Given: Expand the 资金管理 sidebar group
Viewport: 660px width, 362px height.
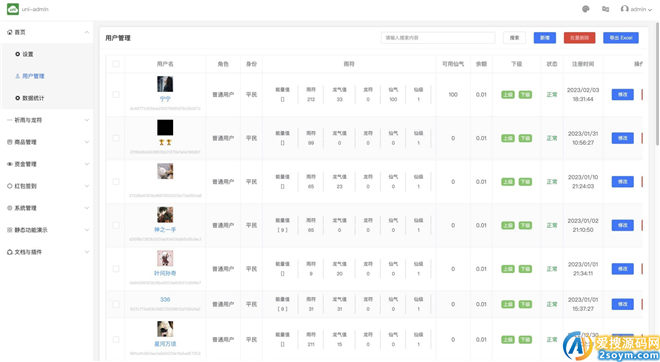Looking at the screenshot, I should tap(86, 164).
